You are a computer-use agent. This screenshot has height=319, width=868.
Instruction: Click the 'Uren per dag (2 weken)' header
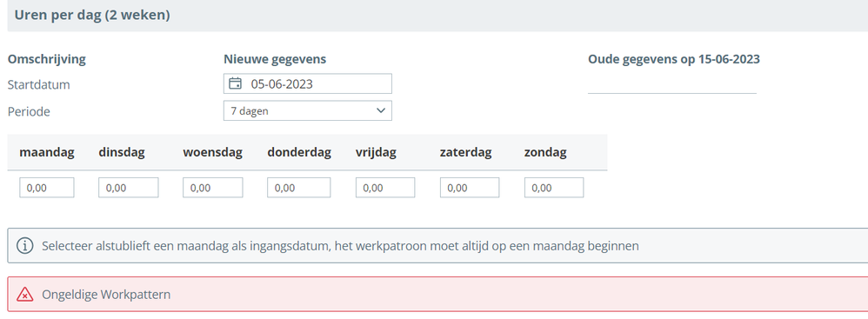coord(92,16)
